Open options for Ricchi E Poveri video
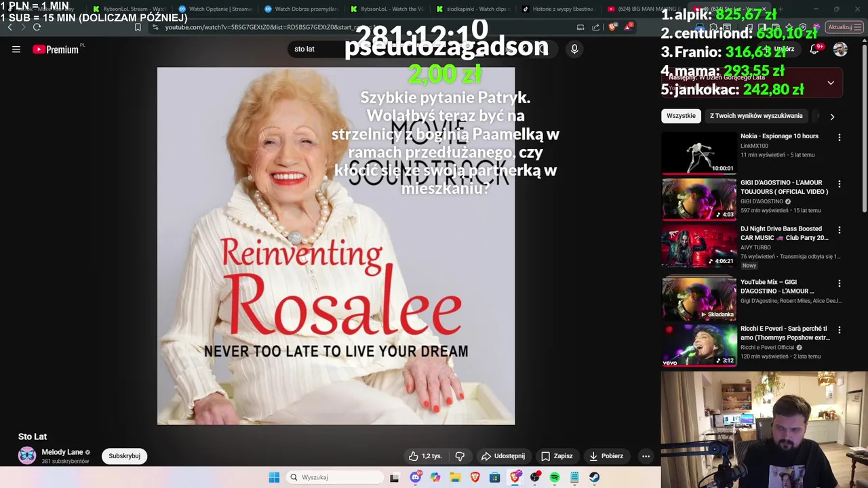The height and width of the screenshot is (488, 868). point(839,329)
